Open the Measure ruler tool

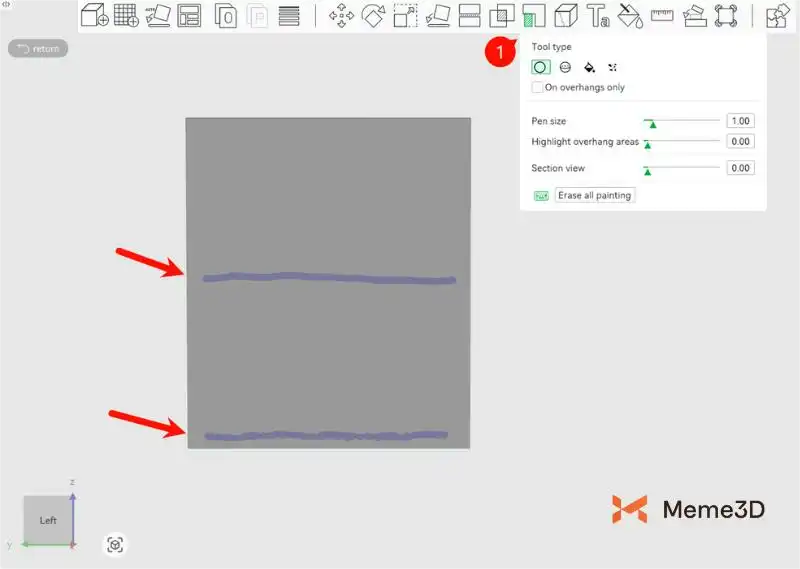click(x=662, y=16)
